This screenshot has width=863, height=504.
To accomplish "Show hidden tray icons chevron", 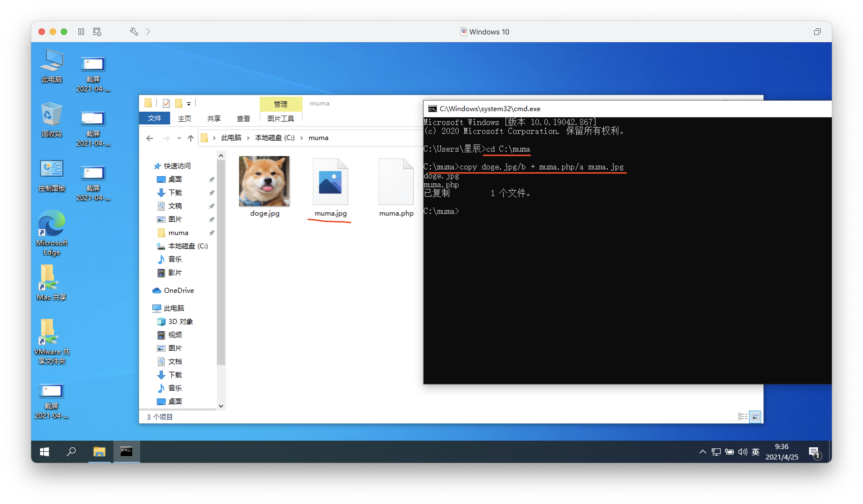I will pos(702,452).
